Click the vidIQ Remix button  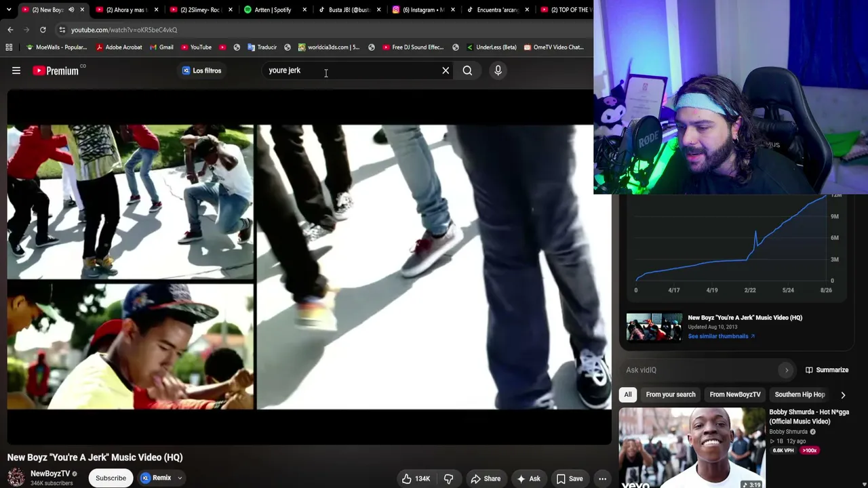coord(157,478)
